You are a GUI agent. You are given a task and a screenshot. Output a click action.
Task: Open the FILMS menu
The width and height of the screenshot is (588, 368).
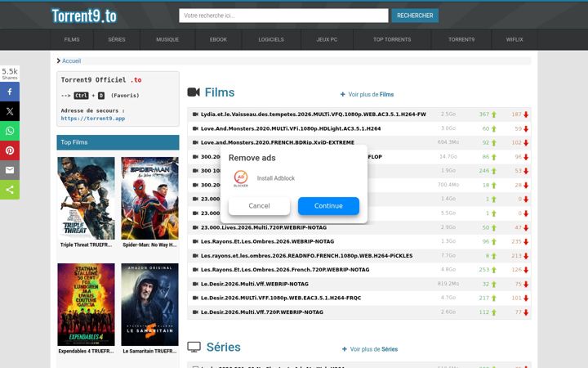[72, 39]
